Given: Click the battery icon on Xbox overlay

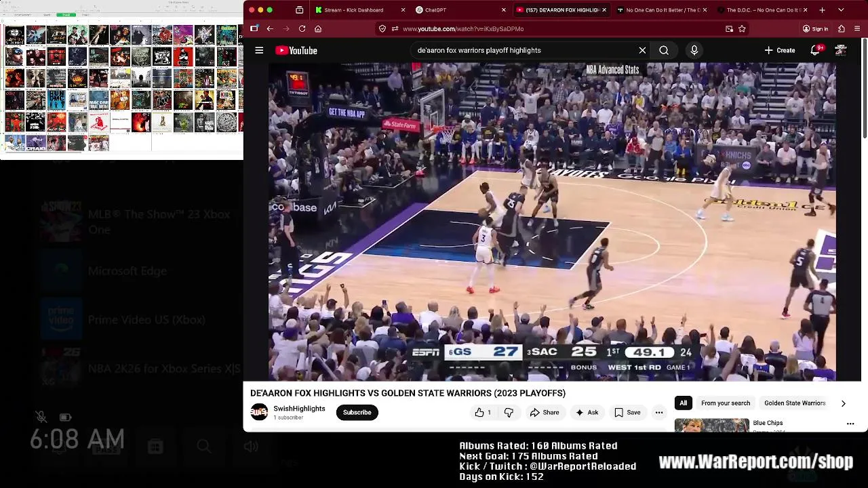Looking at the screenshot, I should [x=65, y=417].
